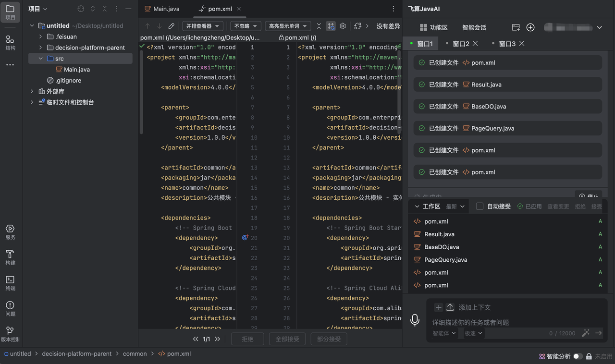Hide the project panel with the minimize icon
The width and height of the screenshot is (615, 364).
click(x=128, y=9)
